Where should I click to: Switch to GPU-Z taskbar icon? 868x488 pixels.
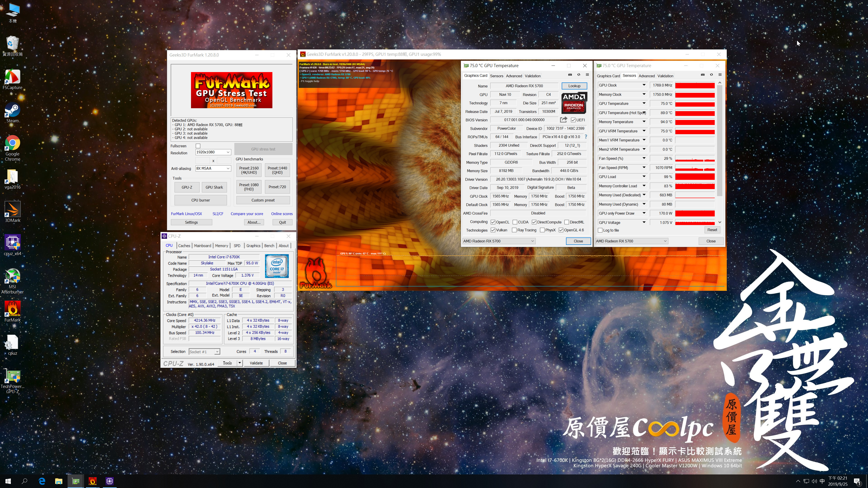76,481
